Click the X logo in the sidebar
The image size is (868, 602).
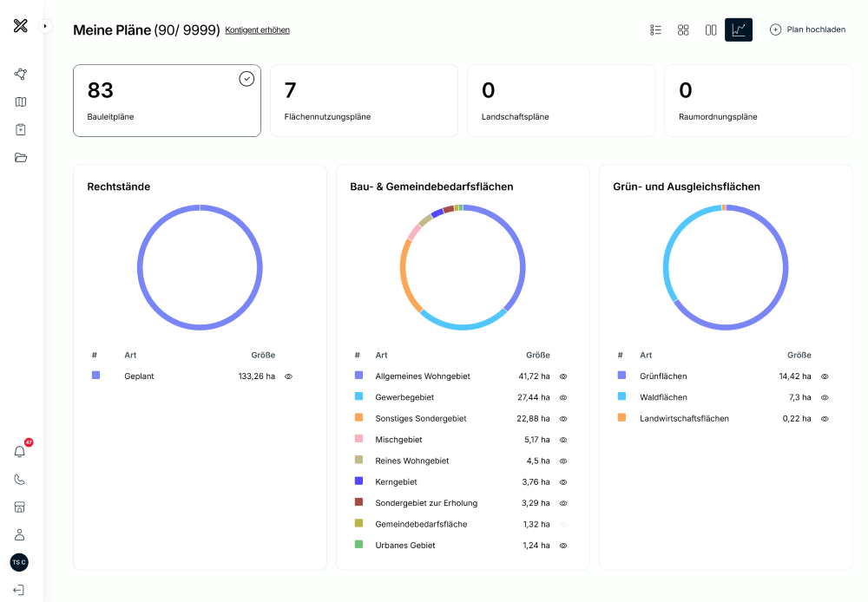[x=21, y=25]
